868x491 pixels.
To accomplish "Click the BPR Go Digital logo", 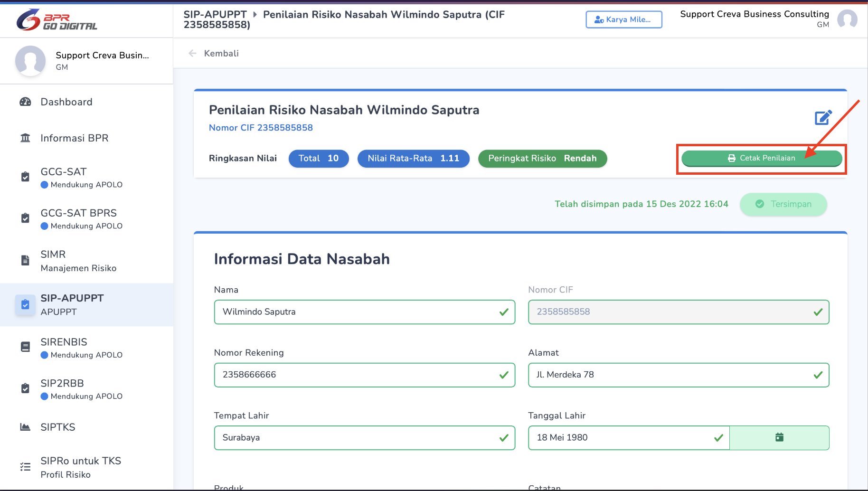I will click(57, 20).
